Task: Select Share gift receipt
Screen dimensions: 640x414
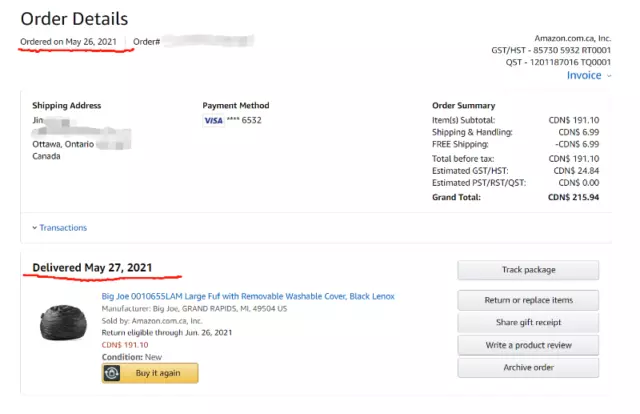Action: tap(528, 322)
